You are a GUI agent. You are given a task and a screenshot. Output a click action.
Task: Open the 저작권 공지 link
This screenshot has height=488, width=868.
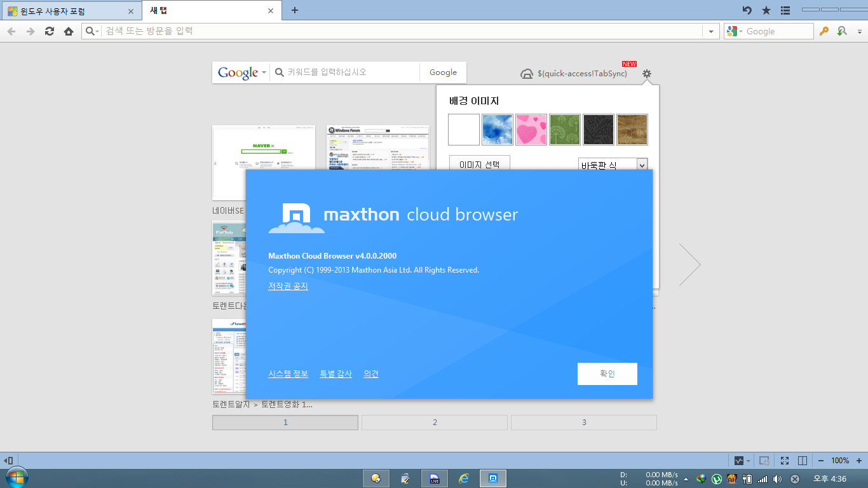288,287
